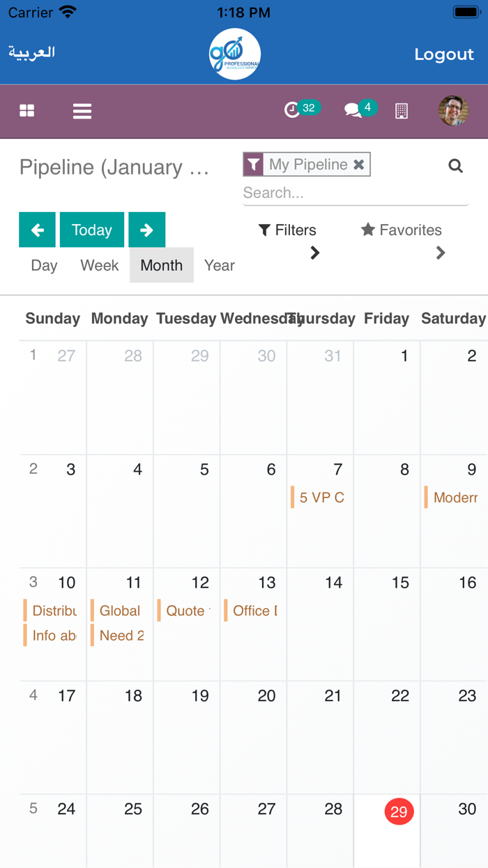Screen dimensions: 488x868
Task: Click the Today button
Action: [91, 230]
